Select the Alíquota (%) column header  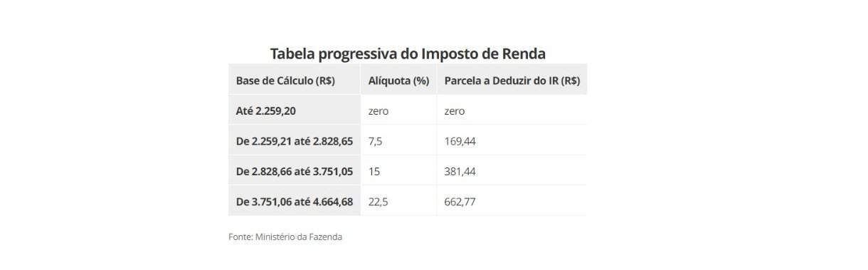(x=398, y=81)
